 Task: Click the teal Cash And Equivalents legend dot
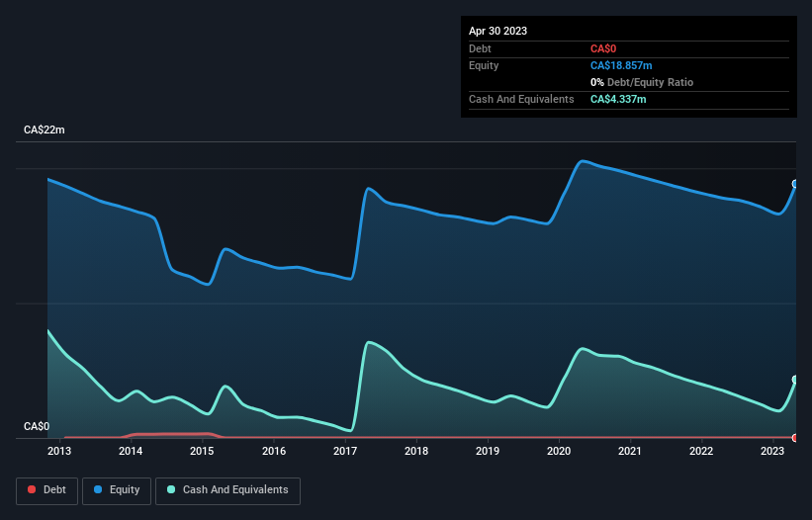tap(171, 489)
